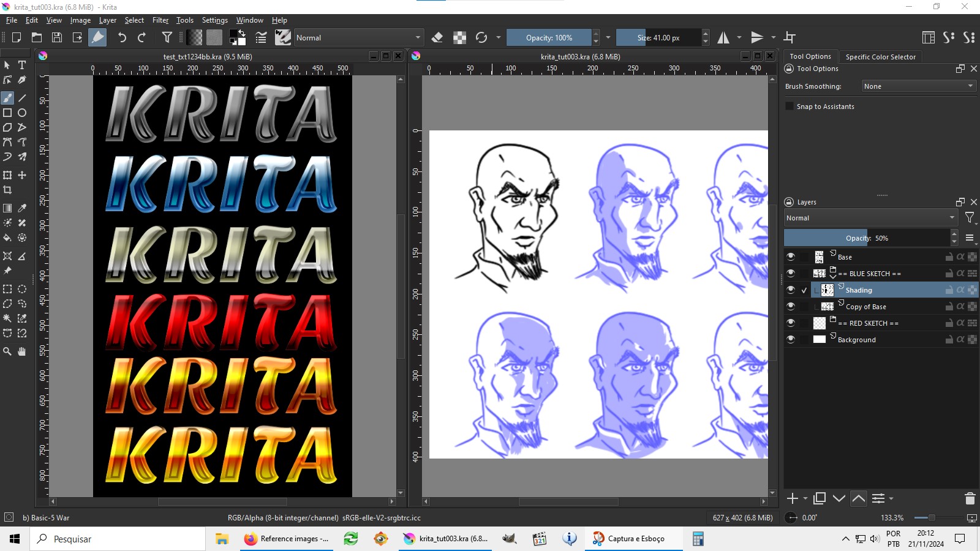
Task: Open Firefox from the Windows taskbar
Action: [287, 539]
